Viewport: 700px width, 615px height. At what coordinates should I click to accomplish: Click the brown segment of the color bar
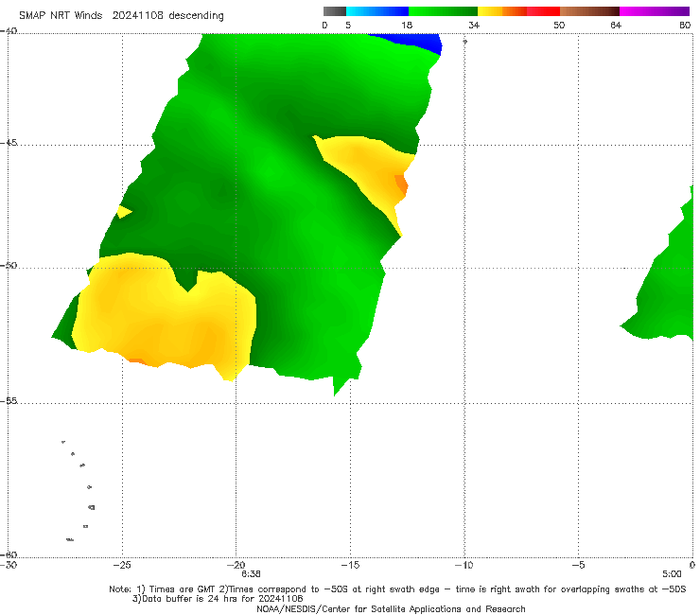589,11
